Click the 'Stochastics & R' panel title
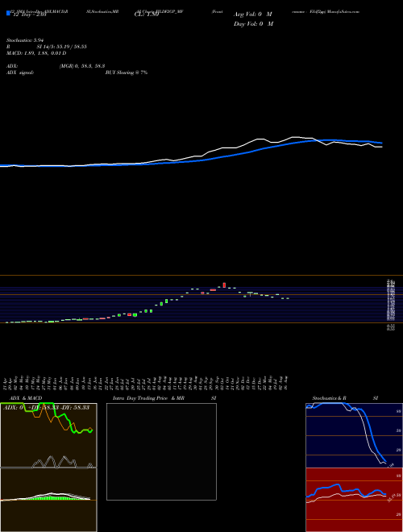The image size is (403, 532). pyautogui.click(x=329, y=398)
